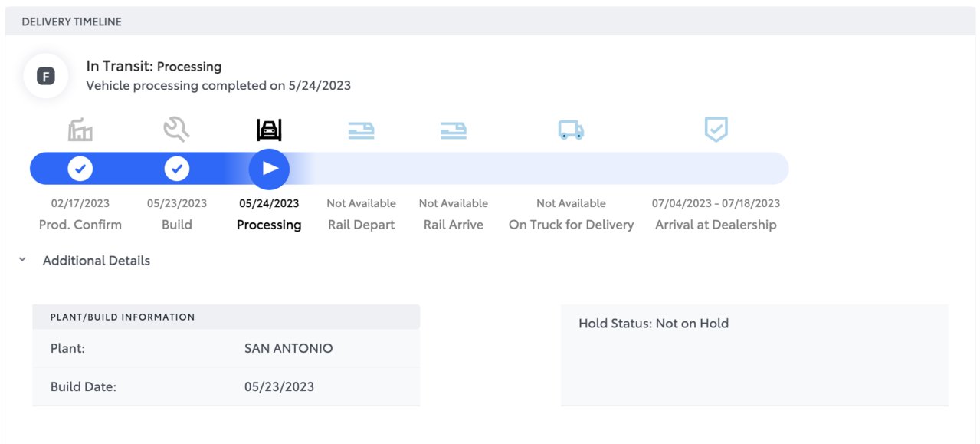Click the On Truck for Delivery label
Viewport: 980px width, 444px height.
pos(571,225)
